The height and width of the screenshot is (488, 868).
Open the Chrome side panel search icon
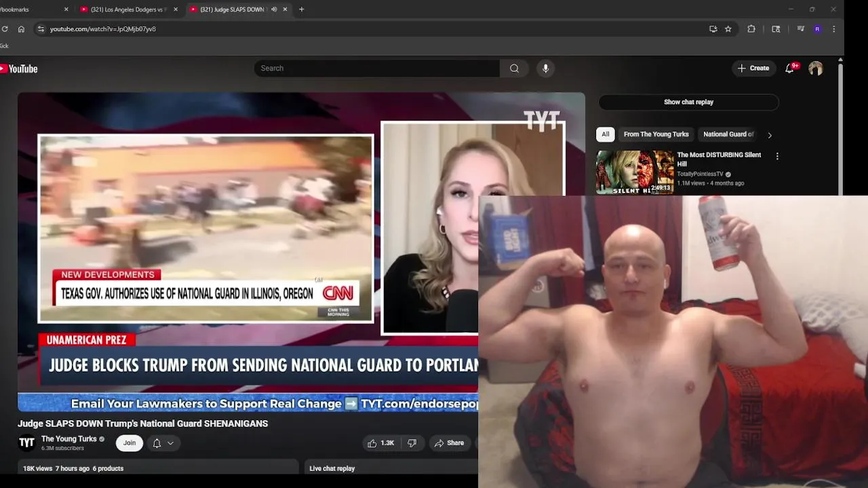coord(776,29)
